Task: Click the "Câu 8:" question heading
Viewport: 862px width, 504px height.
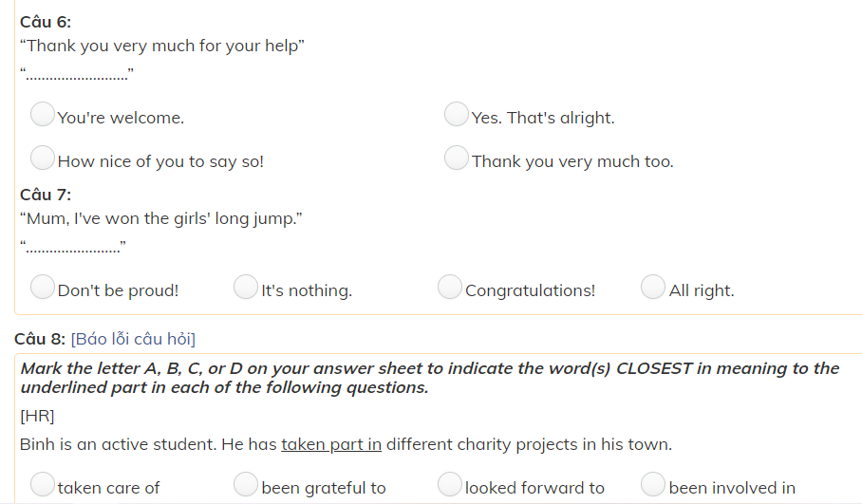Action: pyautogui.click(x=40, y=339)
